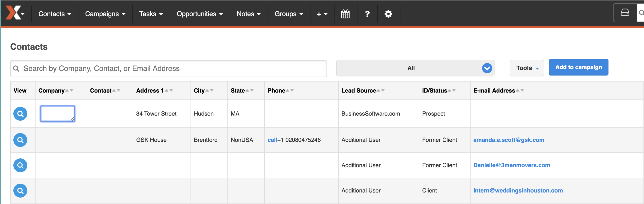
Task: Focus the contacts search field
Action: (169, 68)
